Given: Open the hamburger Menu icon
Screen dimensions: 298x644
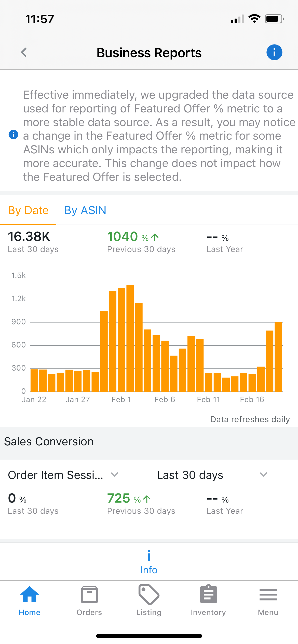Looking at the screenshot, I should coord(268,595).
